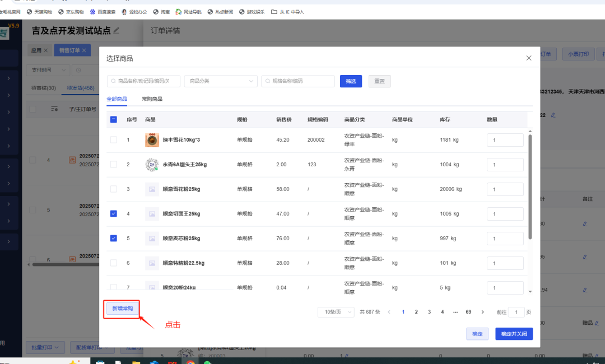Select the 待发货(458) tab

[81, 88]
